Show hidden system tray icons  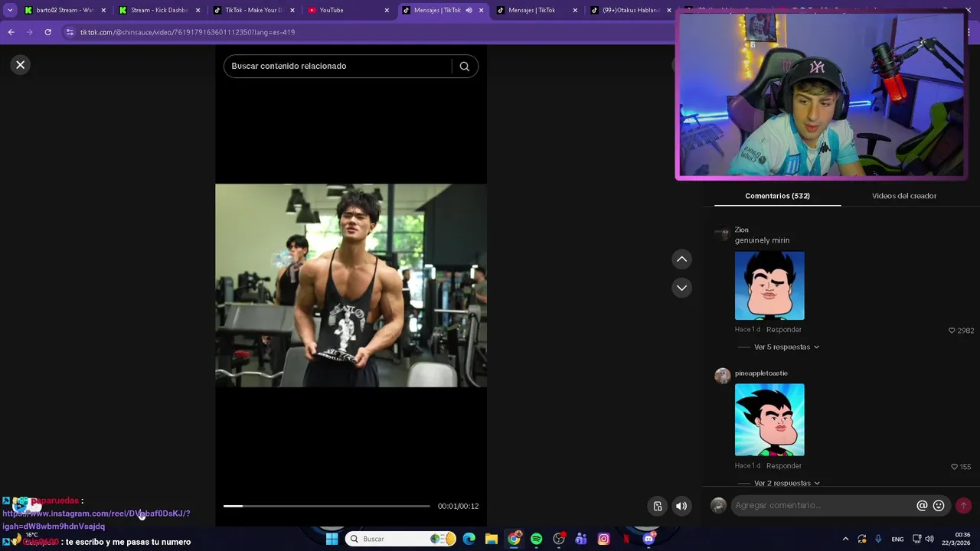(x=845, y=539)
